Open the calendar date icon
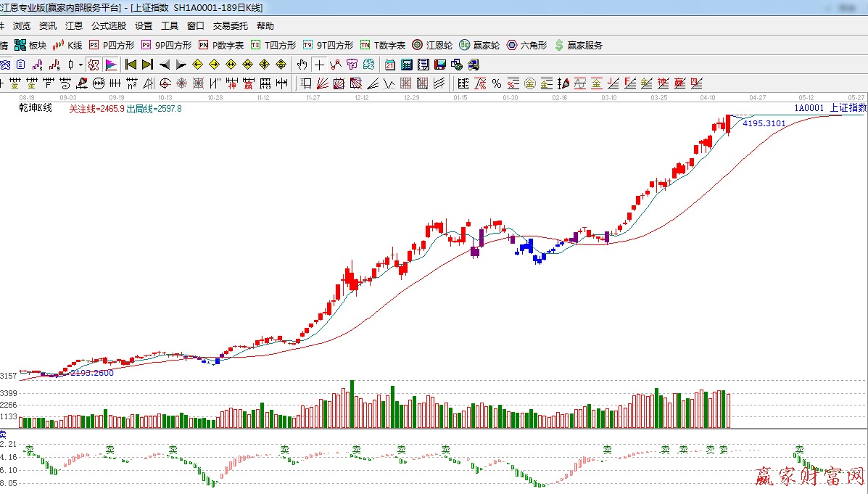Screen dimensions: 868x494 (390, 64)
